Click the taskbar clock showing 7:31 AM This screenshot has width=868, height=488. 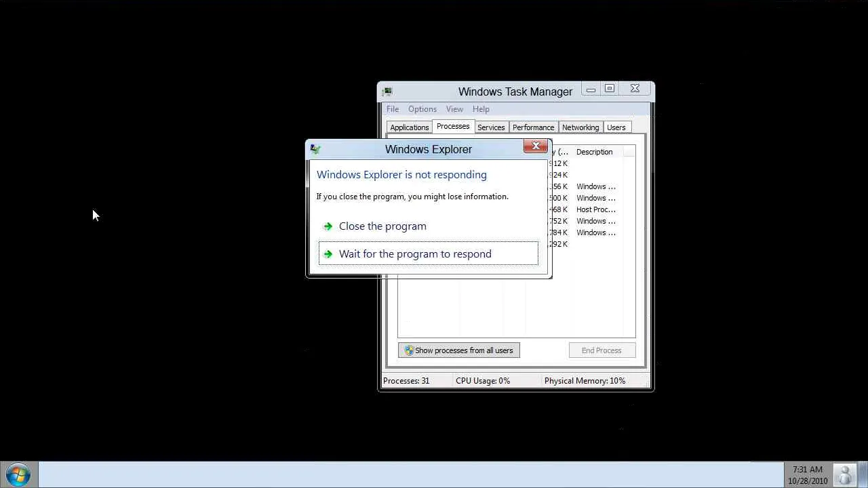808,475
